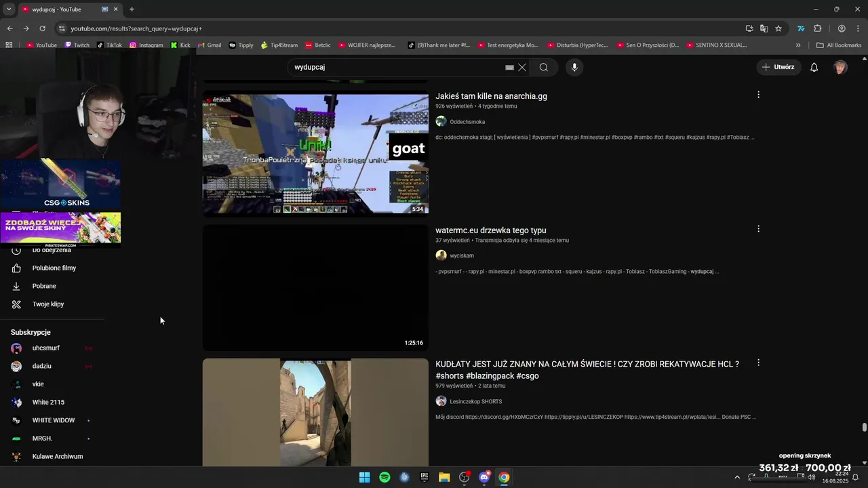This screenshot has height=488, width=868.
Task: Open the Kick bookmark
Action: click(180, 45)
